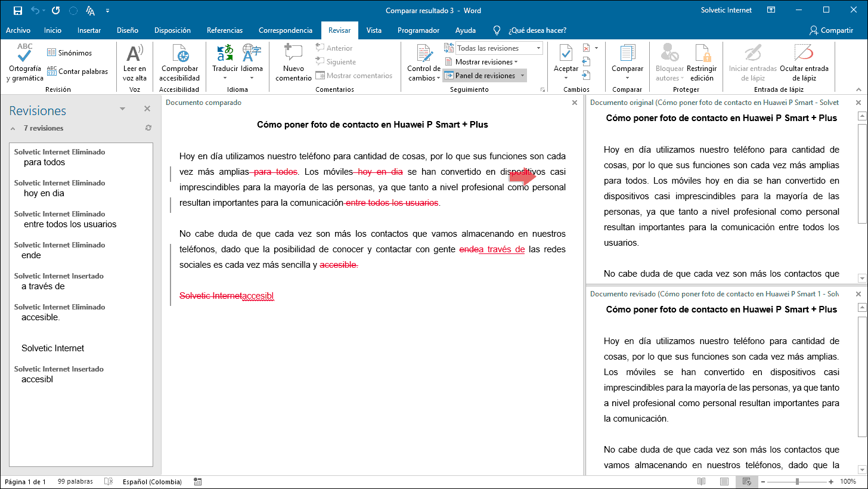
Task: Open the Revisiones pane options arrow
Action: coord(122,109)
